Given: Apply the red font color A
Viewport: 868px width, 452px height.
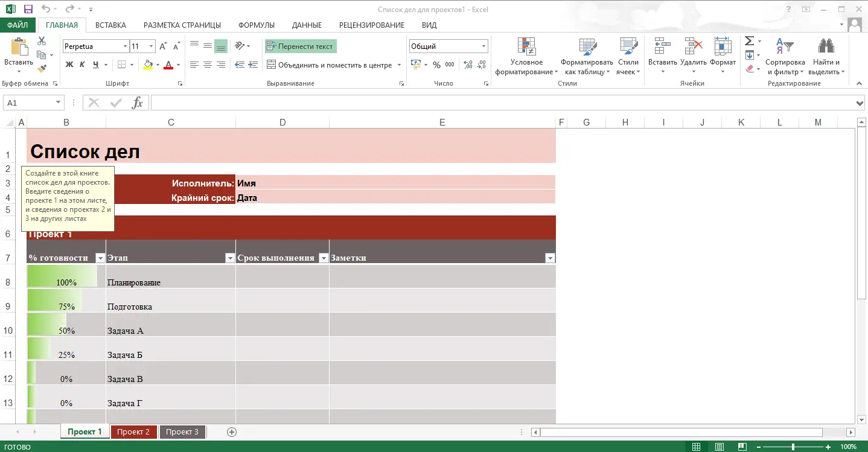Looking at the screenshot, I should point(168,65).
